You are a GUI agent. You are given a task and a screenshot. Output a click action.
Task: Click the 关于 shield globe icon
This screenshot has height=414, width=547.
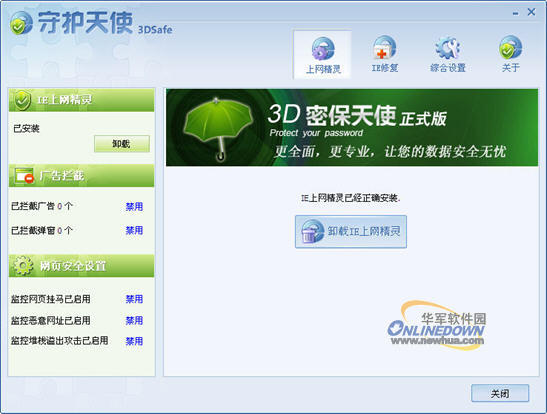coord(510,47)
